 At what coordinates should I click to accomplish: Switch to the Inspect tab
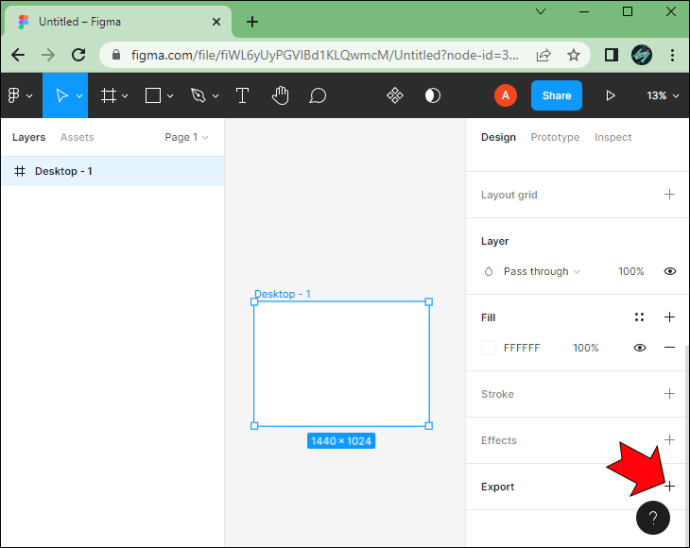pos(613,137)
